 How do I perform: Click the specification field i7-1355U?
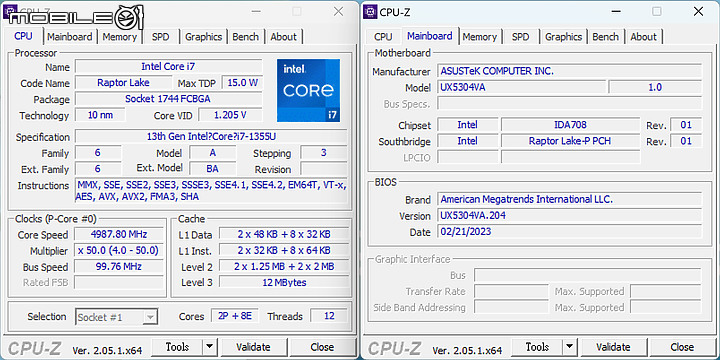211,137
